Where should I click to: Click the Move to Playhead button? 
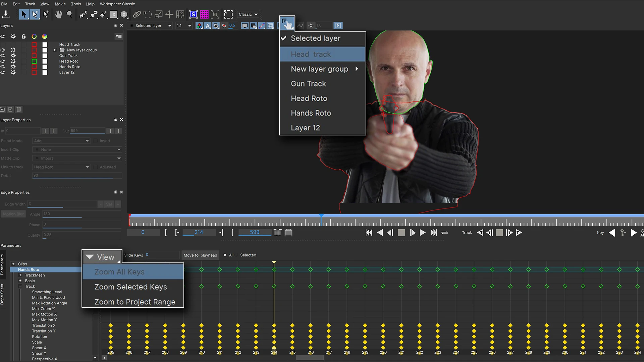point(200,255)
